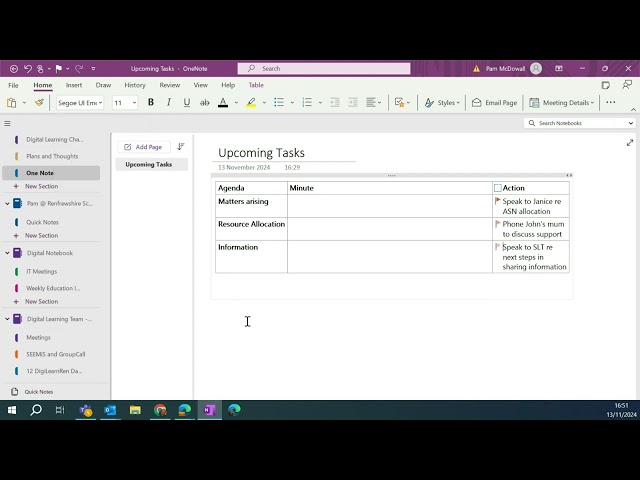Open the font name combo box
640x480 pixels.
[x=80, y=103]
